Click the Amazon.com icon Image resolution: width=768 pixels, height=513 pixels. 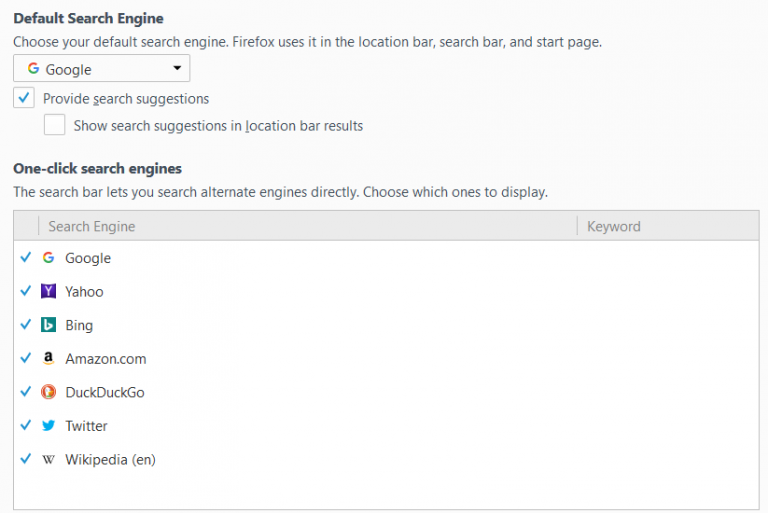point(48,359)
